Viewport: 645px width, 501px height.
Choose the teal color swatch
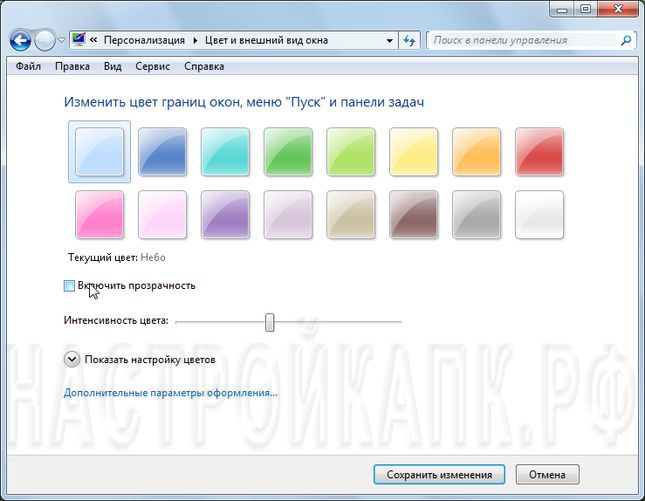(x=225, y=152)
